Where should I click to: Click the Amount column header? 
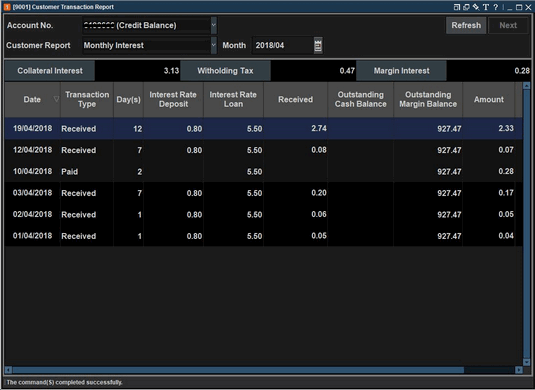coord(489,99)
